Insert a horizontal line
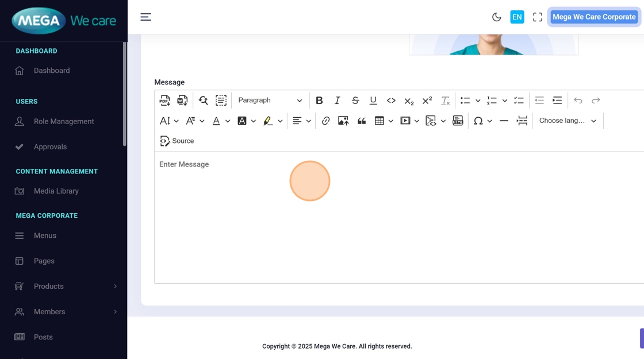This screenshot has height=359, width=644. click(504, 121)
